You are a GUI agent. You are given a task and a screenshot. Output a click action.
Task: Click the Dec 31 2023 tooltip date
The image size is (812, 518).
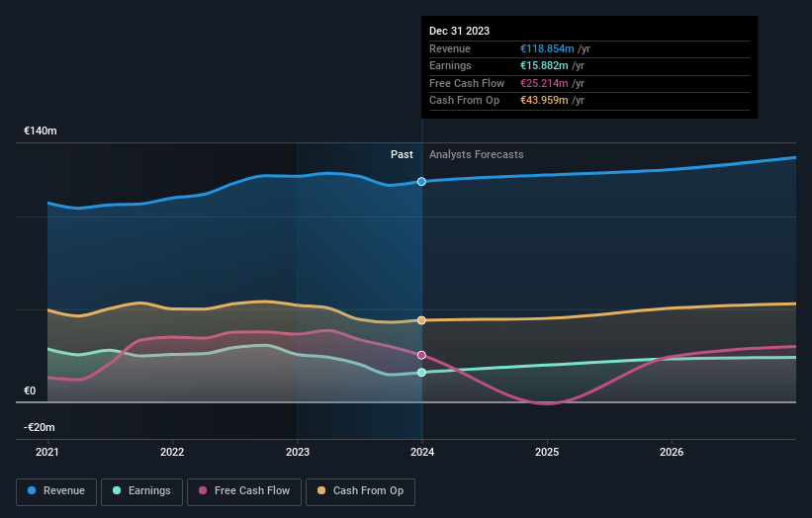click(459, 31)
